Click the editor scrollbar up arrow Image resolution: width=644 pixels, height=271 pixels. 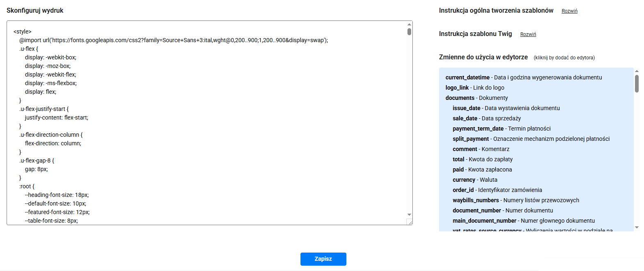[409, 25]
